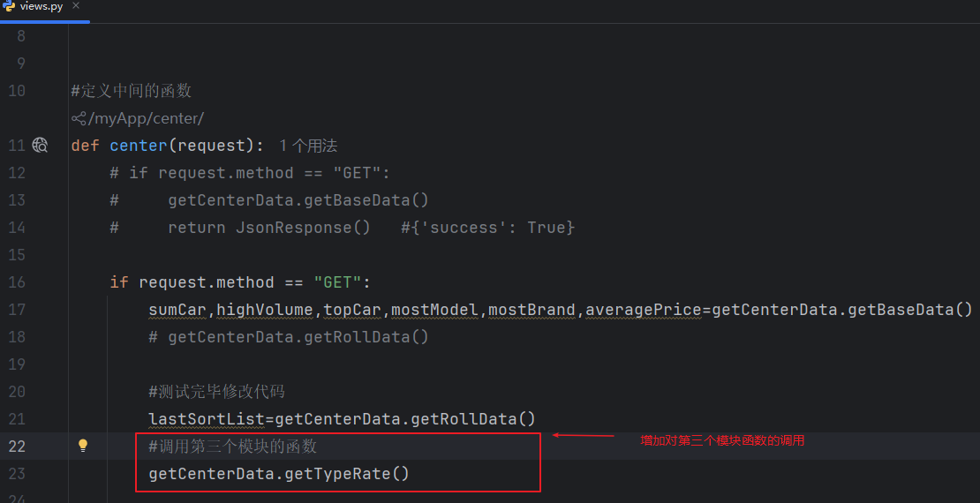Click the "GET" string on line 16
The width and height of the screenshot is (980, 503).
(338, 282)
